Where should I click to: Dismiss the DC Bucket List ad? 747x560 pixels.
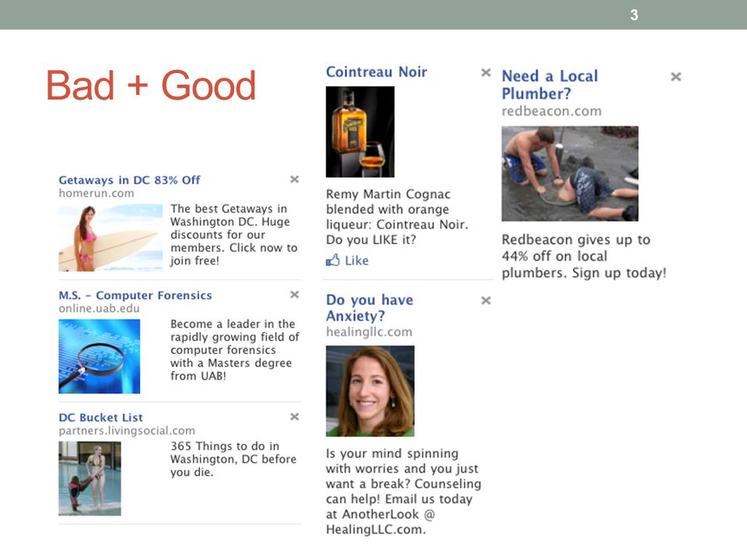(294, 417)
